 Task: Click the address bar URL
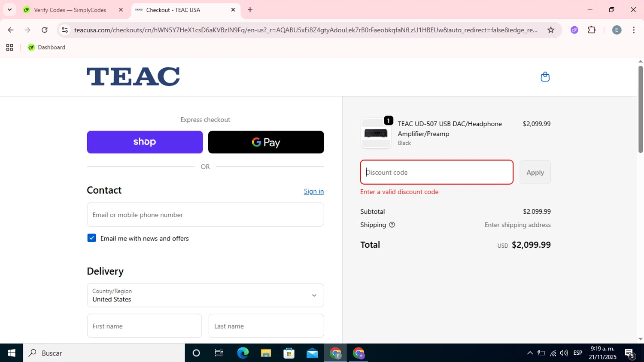click(306, 30)
